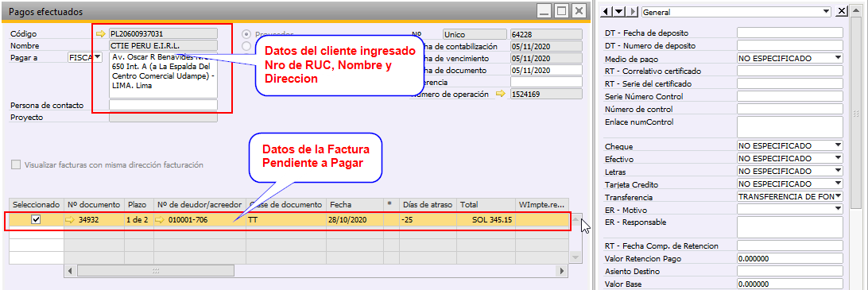The width and height of the screenshot is (868, 290).
Task: Click invoice table scroll-down arrow
Action: click(575, 257)
